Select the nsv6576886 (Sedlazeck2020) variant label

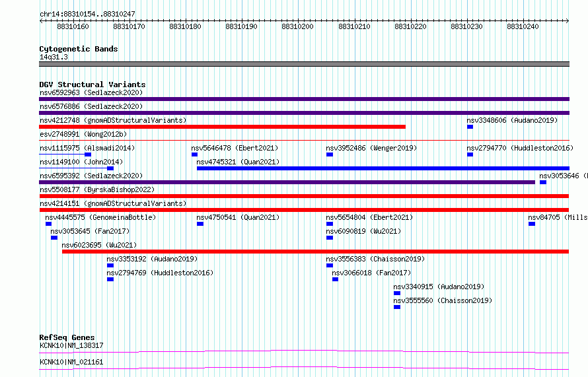tap(91, 106)
